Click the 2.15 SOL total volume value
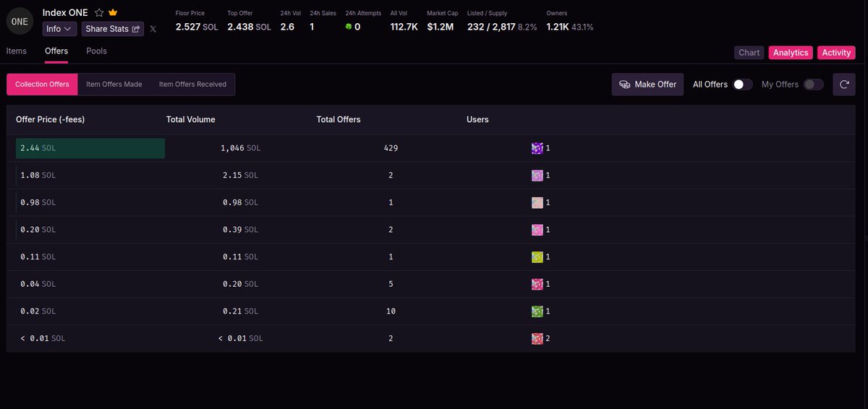868x409 pixels. [x=240, y=176]
